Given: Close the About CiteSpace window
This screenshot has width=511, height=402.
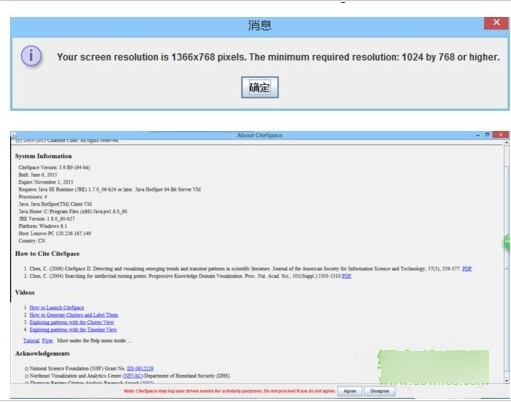Looking at the screenshot, I should tap(501, 135).
